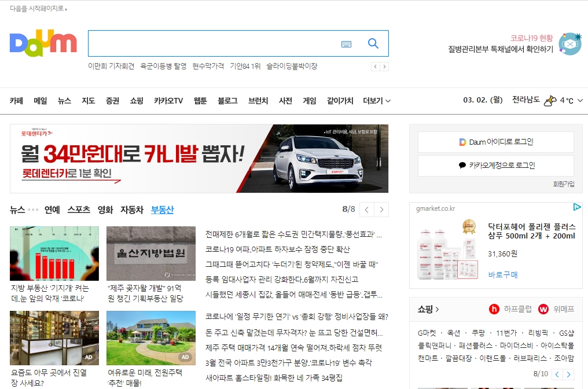Open headline 등록 임대사업자 관리 강화한다
The image size is (588, 389).
[282, 280]
